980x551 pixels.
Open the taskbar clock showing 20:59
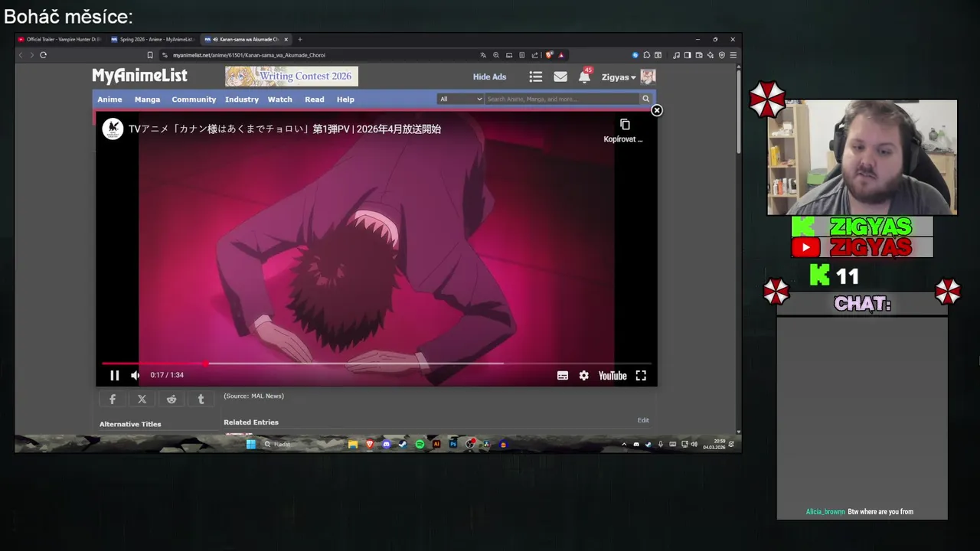[714, 444]
